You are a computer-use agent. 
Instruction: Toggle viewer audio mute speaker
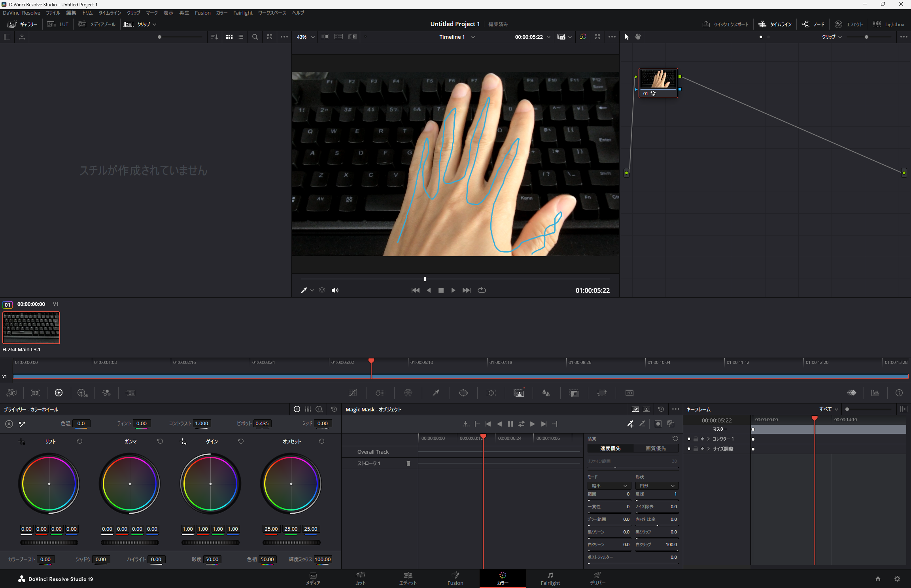[335, 290]
